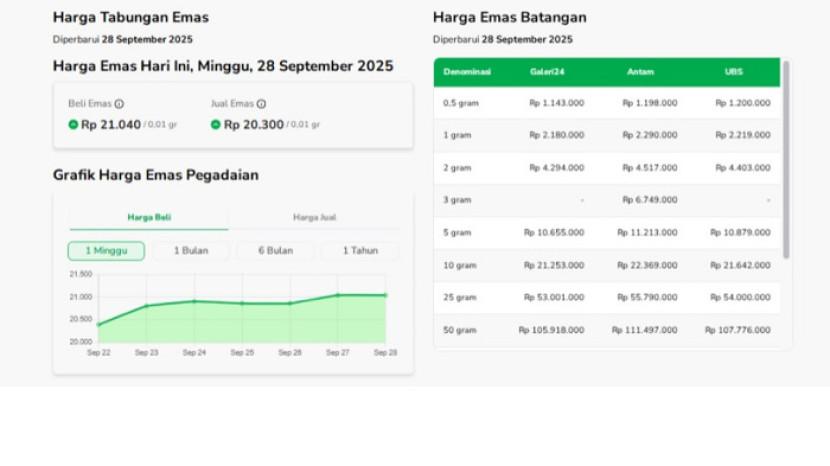Click the gold price table scrollbar
The height and width of the screenshot is (466, 830).
pyautogui.click(x=786, y=160)
